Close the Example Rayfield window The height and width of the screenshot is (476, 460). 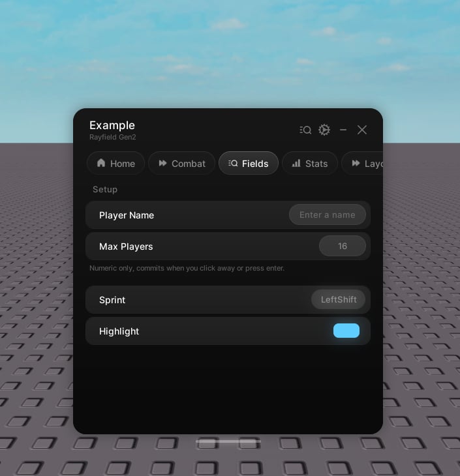click(362, 130)
